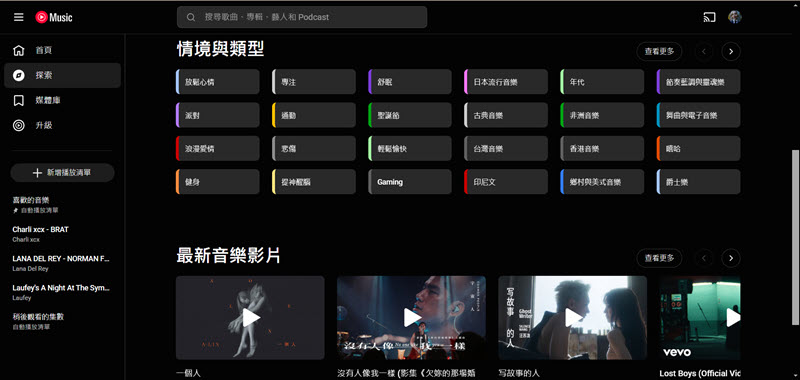
Task: Open the 喜歡的音樂 playlist
Action: click(x=62, y=205)
